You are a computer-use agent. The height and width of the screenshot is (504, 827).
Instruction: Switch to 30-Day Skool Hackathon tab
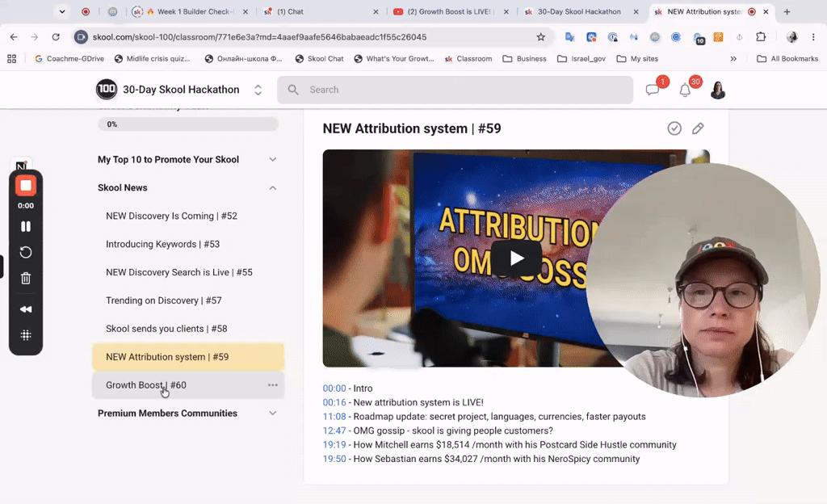[x=581, y=11]
